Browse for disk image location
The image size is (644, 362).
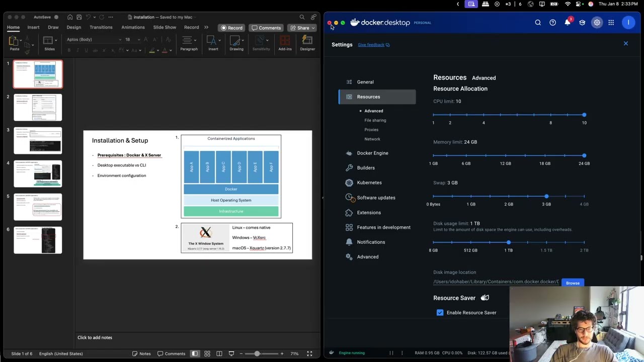(573, 283)
